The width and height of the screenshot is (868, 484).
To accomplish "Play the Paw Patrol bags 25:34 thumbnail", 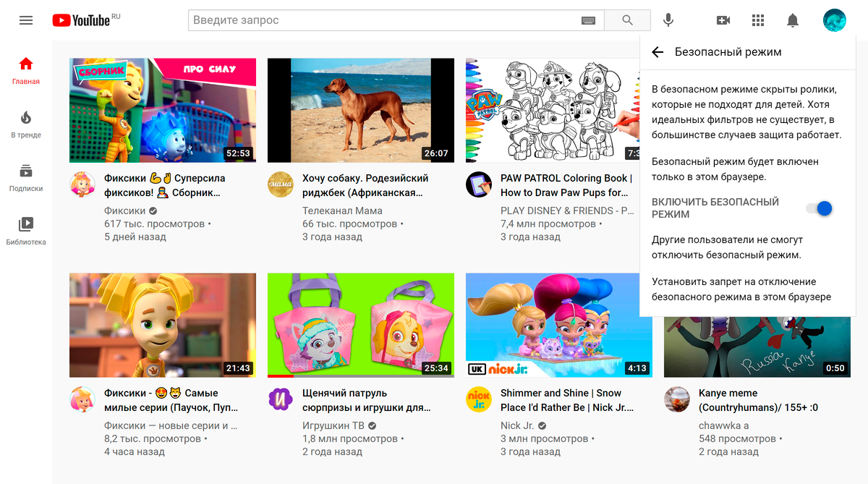I will click(361, 326).
